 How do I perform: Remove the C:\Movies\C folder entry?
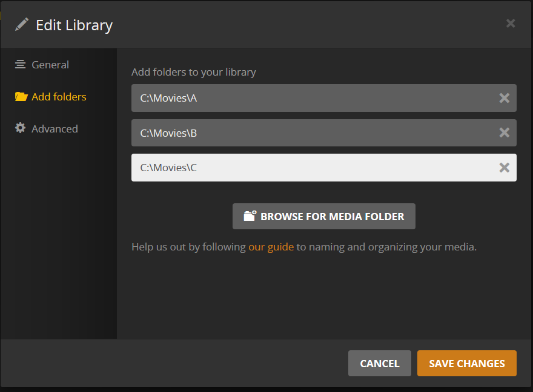504,168
